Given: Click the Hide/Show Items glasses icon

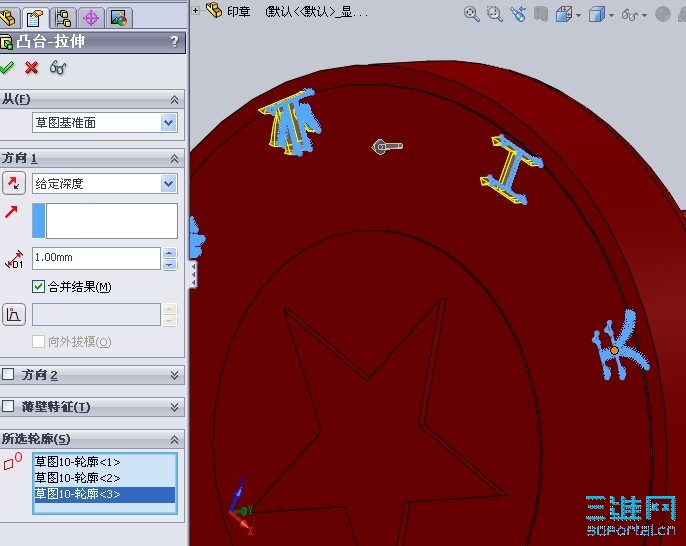Looking at the screenshot, I should (x=630, y=15).
